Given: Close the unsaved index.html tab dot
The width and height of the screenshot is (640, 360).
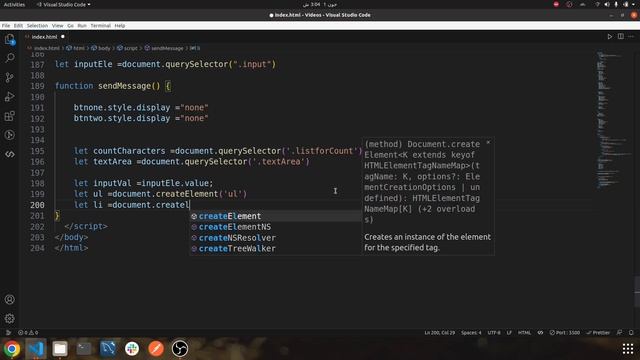Looking at the screenshot, I should tap(63, 36).
